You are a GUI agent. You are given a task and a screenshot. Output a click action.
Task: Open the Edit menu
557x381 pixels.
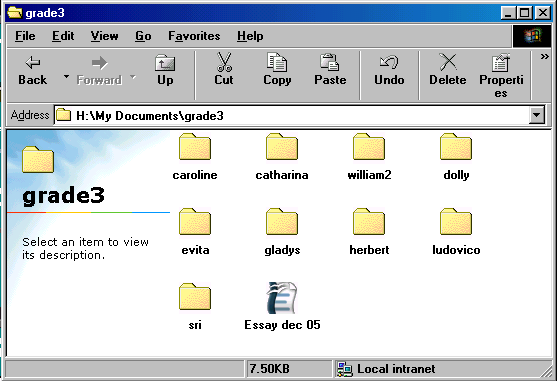(x=63, y=36)
